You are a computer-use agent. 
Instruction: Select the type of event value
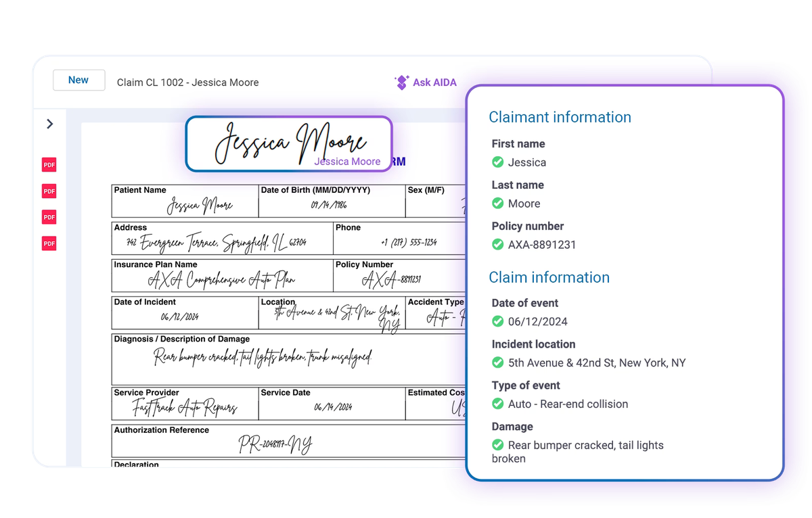point(568,404)
